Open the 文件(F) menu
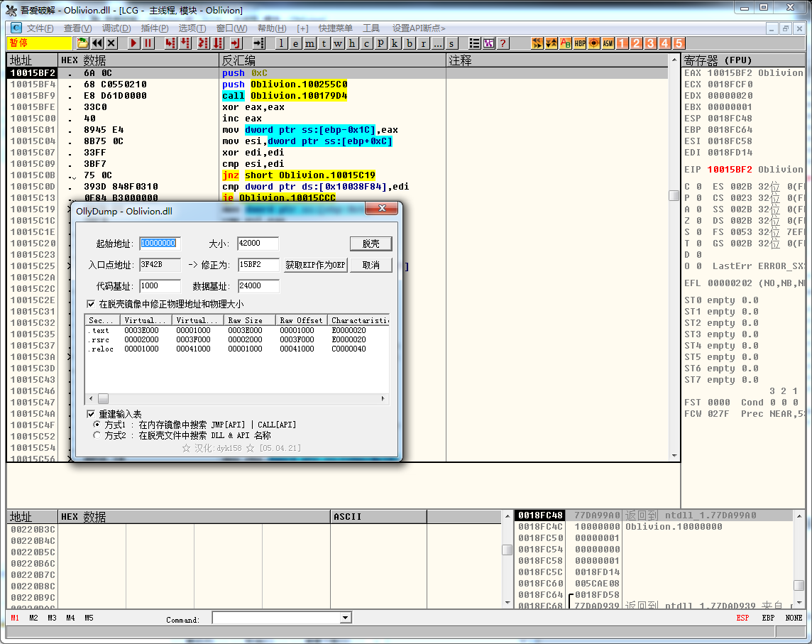Screen dimensions: 812x644 point(40,28)
